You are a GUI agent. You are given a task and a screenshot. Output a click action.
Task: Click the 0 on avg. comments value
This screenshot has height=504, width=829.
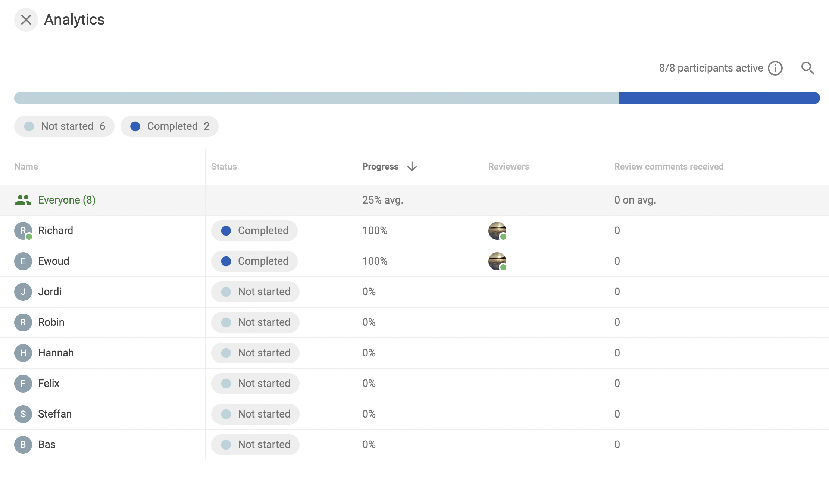click(x=635, y=200)
